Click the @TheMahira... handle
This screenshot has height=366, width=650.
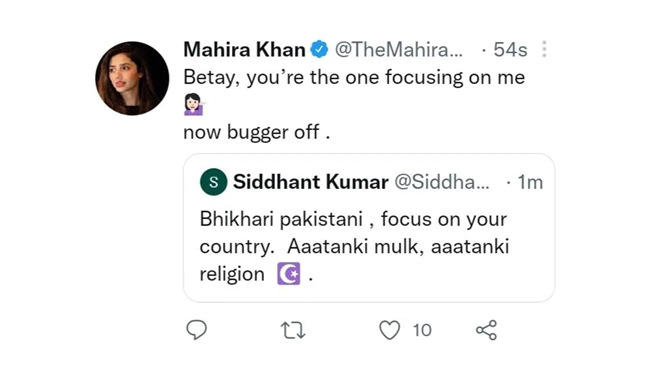tap(399, 50)
